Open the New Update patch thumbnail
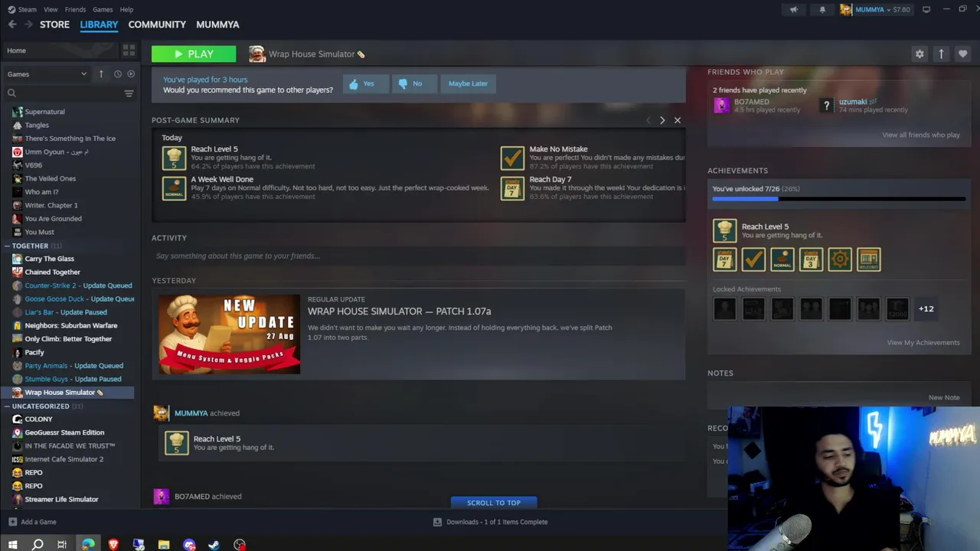Image resolution: width=980 pixels, height=551 pixels. pyautogui.click(x=230, y=334)
